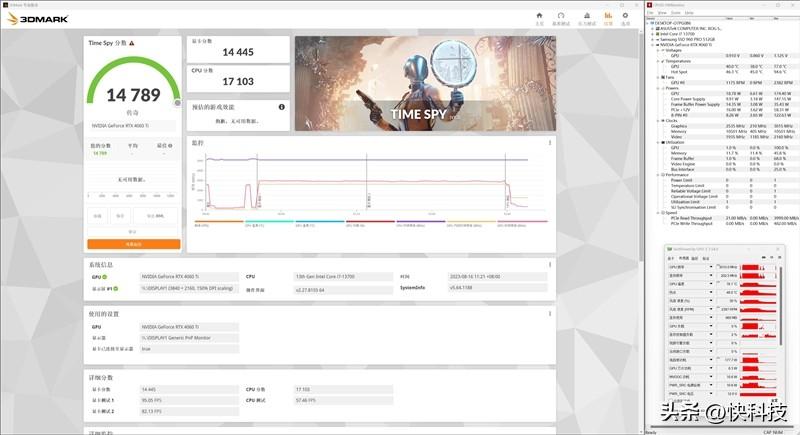This screenshot has width=800, height=435.
Task: Open the File menu in HWiNFO
Action: (650, 13)
